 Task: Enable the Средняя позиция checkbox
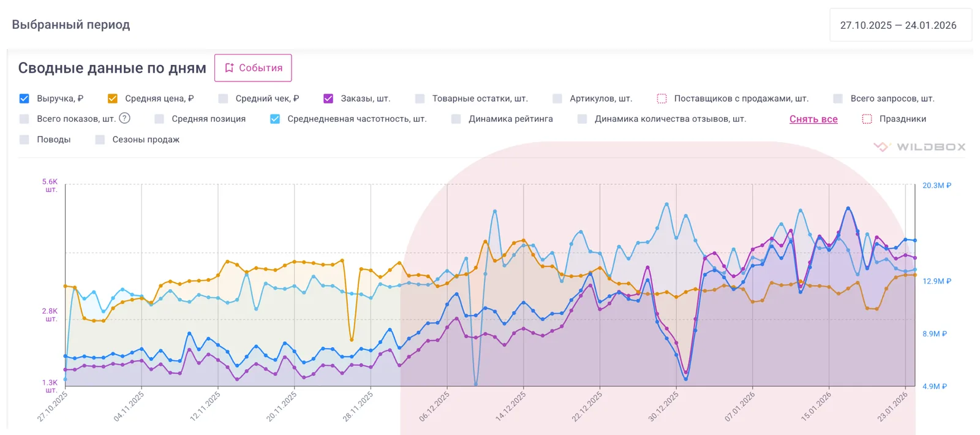point(159,119)
